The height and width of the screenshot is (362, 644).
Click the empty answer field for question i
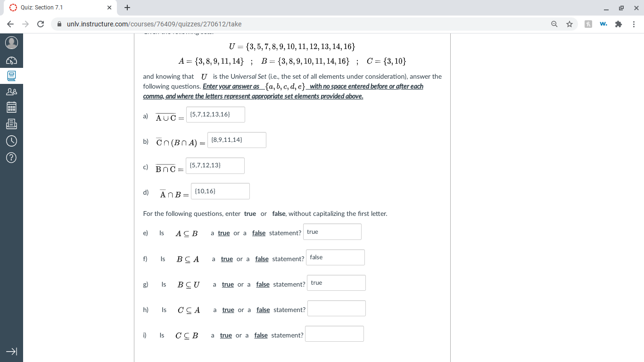[x=334, y=334]
